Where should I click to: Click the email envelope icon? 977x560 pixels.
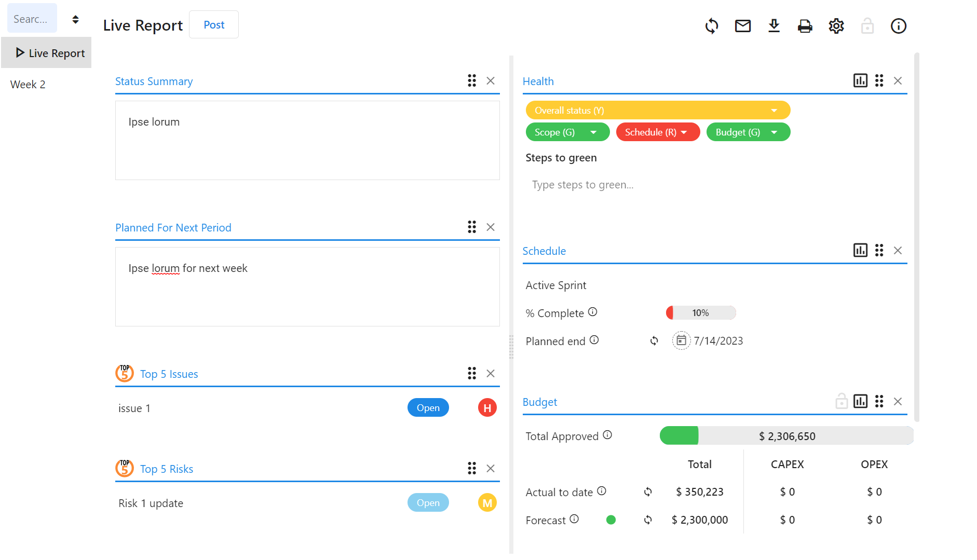(x=742, y=26)
